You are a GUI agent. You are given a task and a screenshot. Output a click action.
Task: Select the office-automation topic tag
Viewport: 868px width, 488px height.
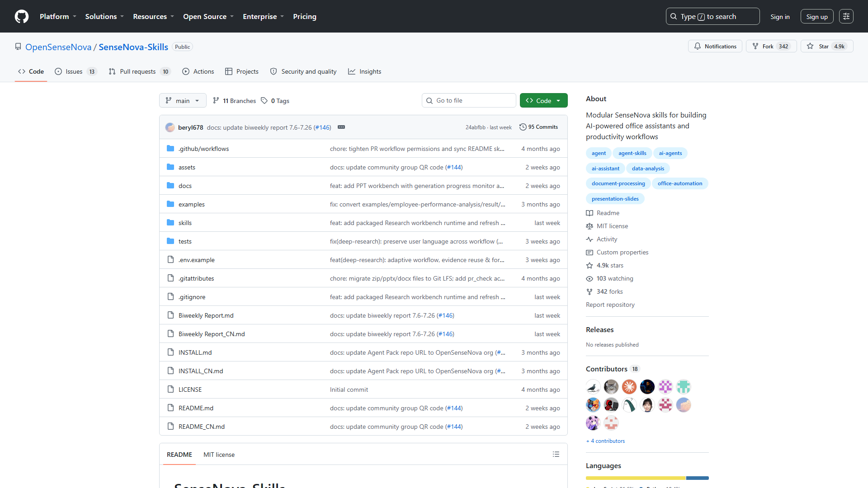680,184
